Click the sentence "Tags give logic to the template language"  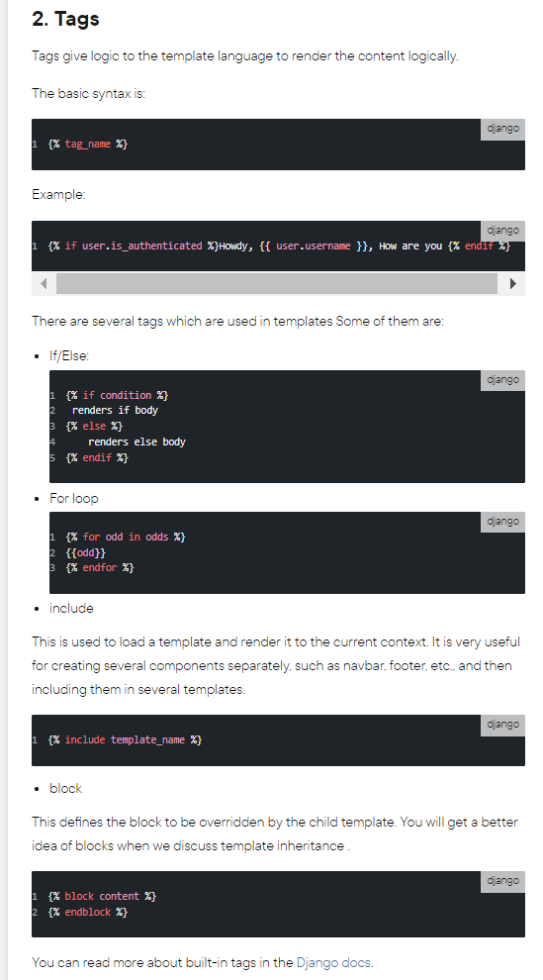coord(245,56)
